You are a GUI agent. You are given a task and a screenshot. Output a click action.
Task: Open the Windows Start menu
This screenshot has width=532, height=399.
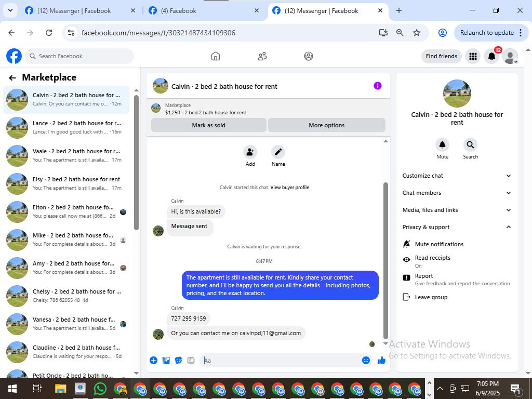point(12,389)
